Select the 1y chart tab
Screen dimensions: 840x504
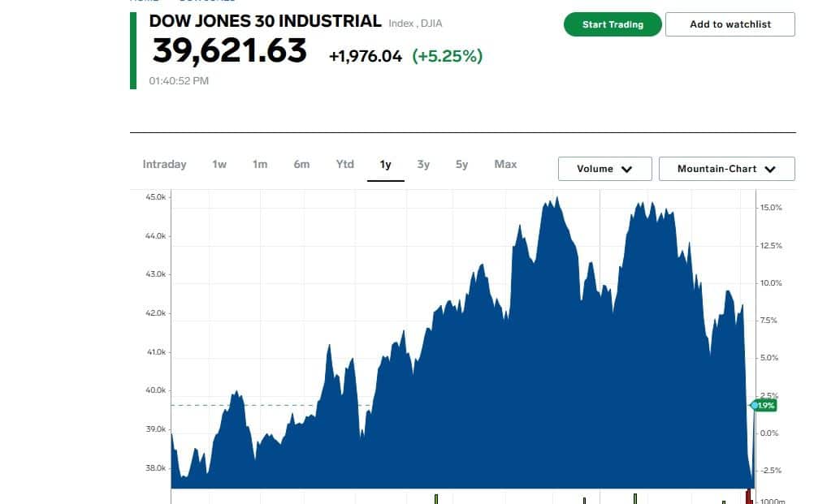pyautogui.click(x=385, y=164)
